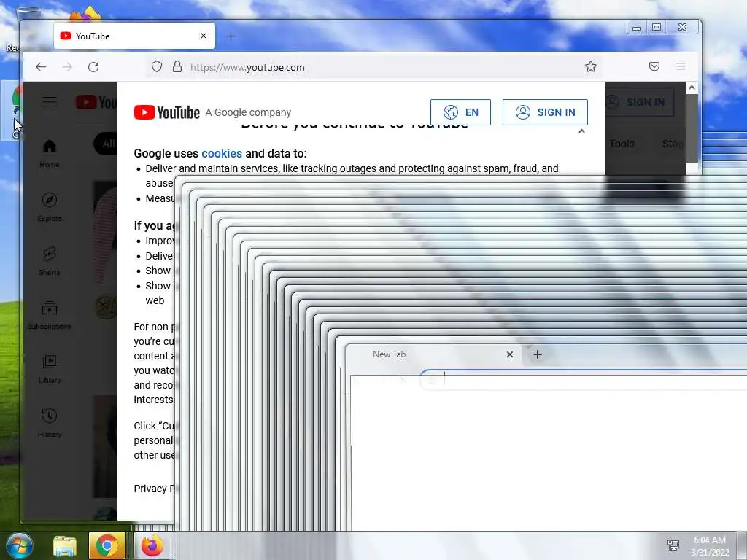Open network icon in system tray
747x560 pixels.
point(673,545)
